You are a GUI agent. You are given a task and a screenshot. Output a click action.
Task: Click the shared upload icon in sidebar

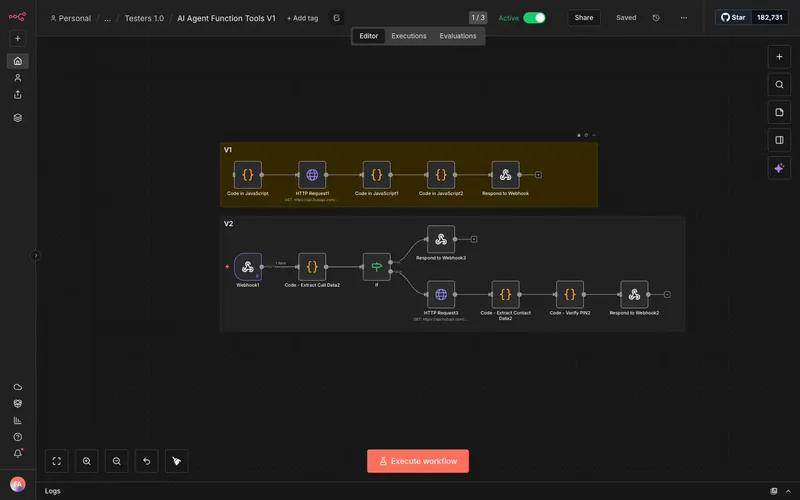point(18,95)
